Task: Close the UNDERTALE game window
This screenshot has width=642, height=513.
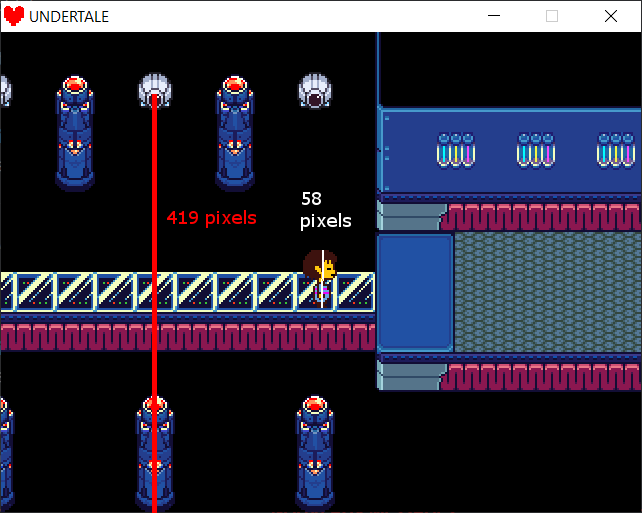Action: (610, 16)
